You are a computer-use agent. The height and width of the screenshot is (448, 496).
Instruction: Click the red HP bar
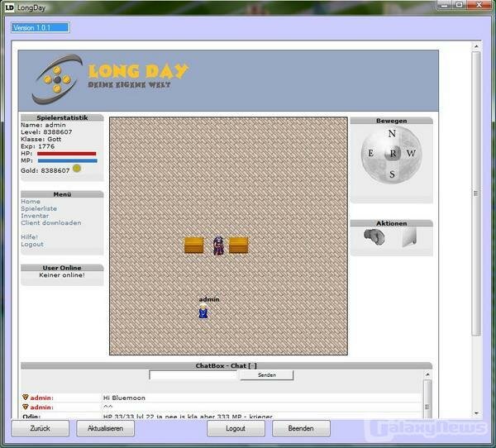[x=67, y=154]
